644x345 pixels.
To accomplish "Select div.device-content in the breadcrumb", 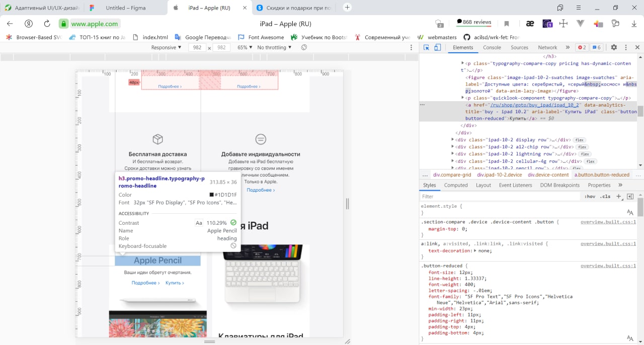I will 548,175.
